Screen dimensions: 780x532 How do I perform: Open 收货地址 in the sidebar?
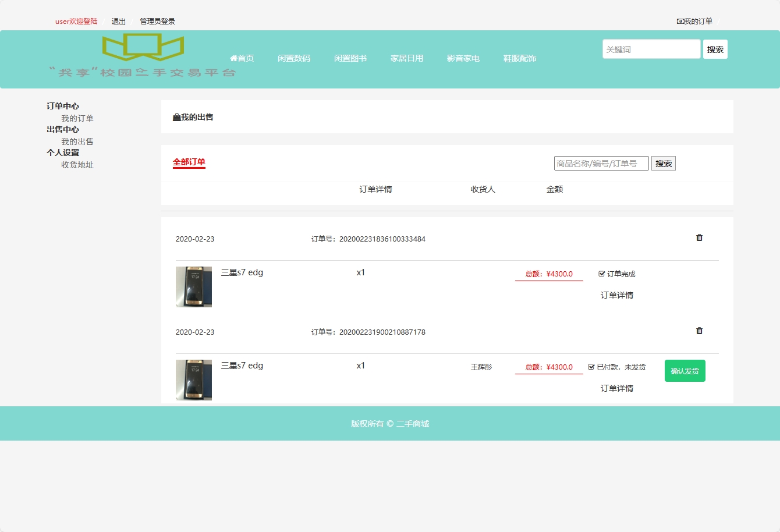pyautogui.click(x=77, y=165)
